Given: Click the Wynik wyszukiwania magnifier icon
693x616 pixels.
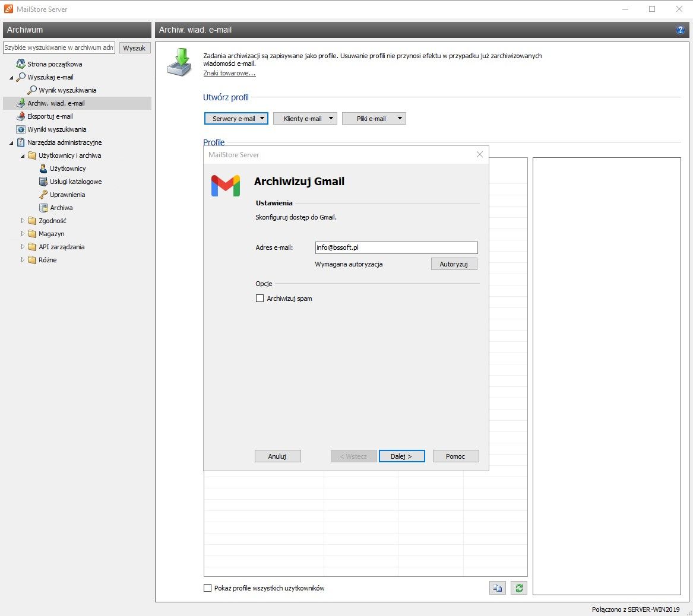Looking at the screenshot, I should click(32, 90).
